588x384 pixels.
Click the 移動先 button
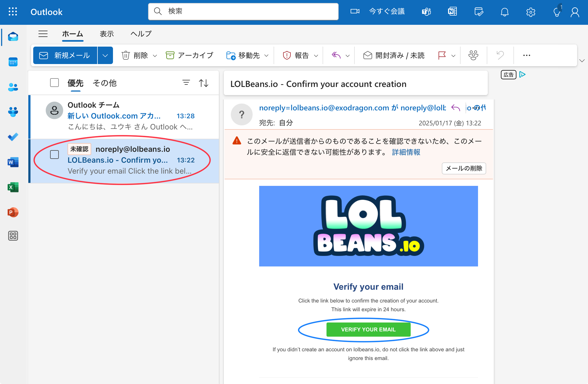coord(243,55)
